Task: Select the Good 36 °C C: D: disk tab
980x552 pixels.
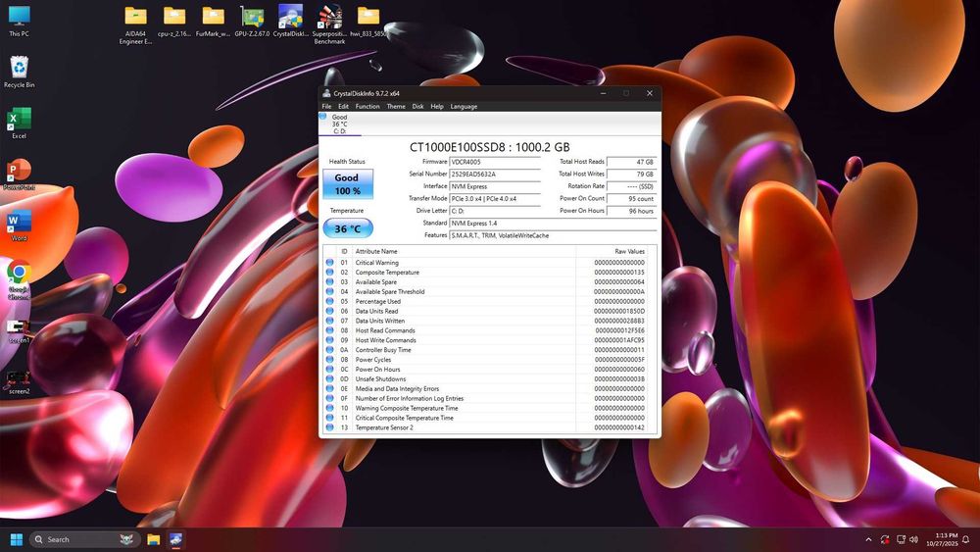Action: [x=339, y=124]
